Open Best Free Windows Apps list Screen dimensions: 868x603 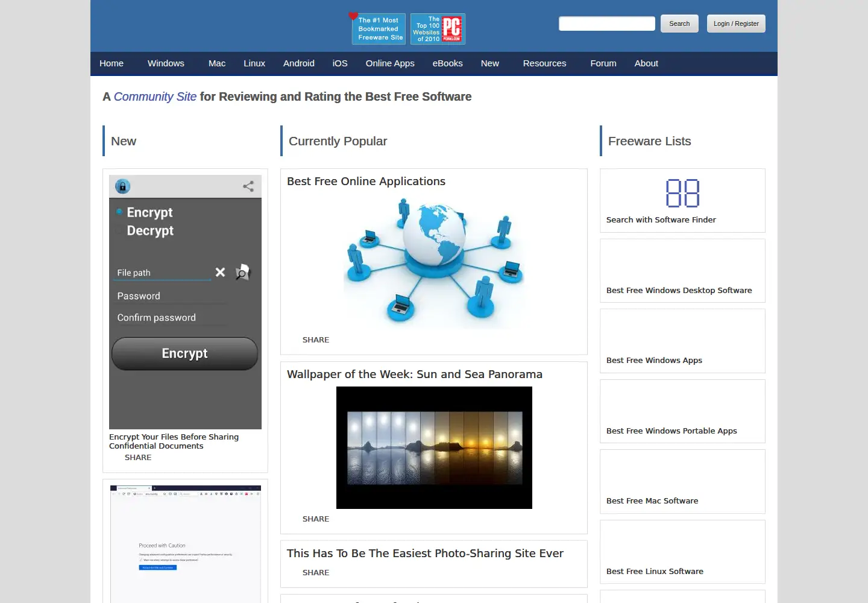click(x=654, y=361)
